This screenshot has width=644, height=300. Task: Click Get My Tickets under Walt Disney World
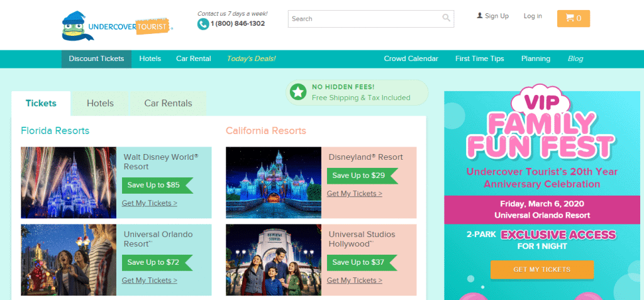pyautogui.click(x=150, y=203)
